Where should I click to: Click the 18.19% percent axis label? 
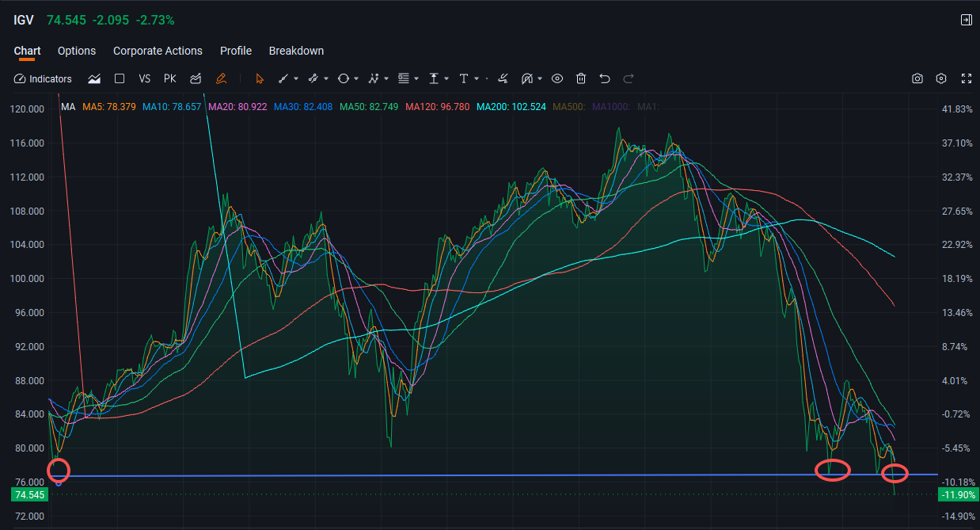point(955,279)
